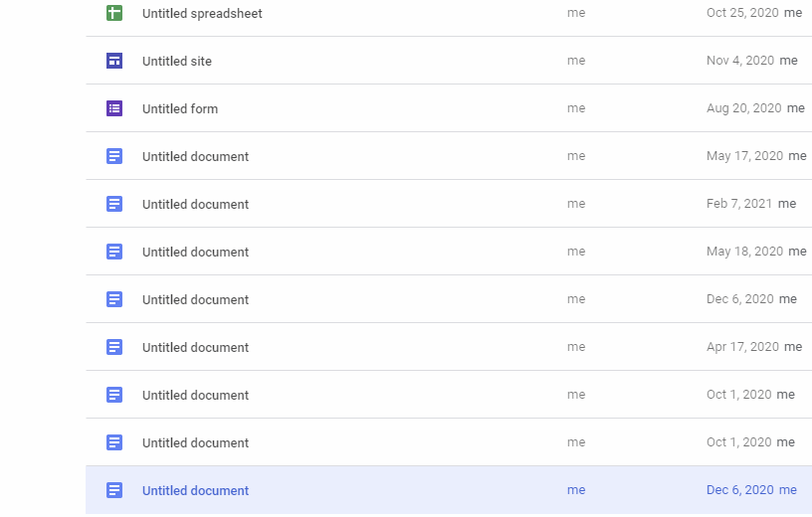The height and width of the screenshot is (517, 812).
Task: Click the purple Forms icon beside Untitled form
Action: [x=114, y=108]
